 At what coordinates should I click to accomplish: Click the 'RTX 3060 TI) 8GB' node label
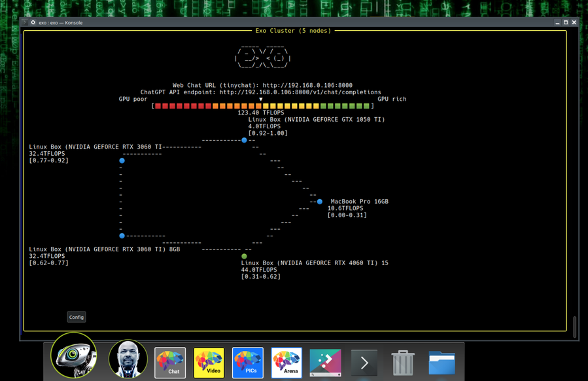[x=104, y=249]
